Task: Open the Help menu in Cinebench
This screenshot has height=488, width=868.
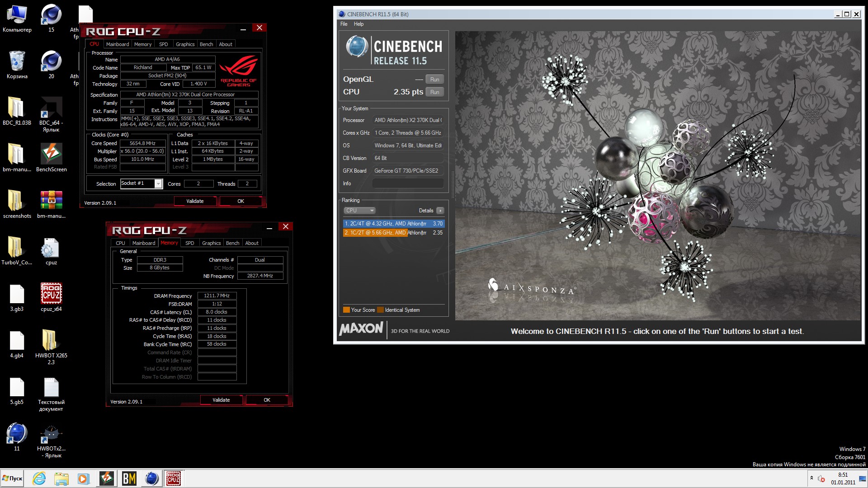Action: [x=359, y=24]
